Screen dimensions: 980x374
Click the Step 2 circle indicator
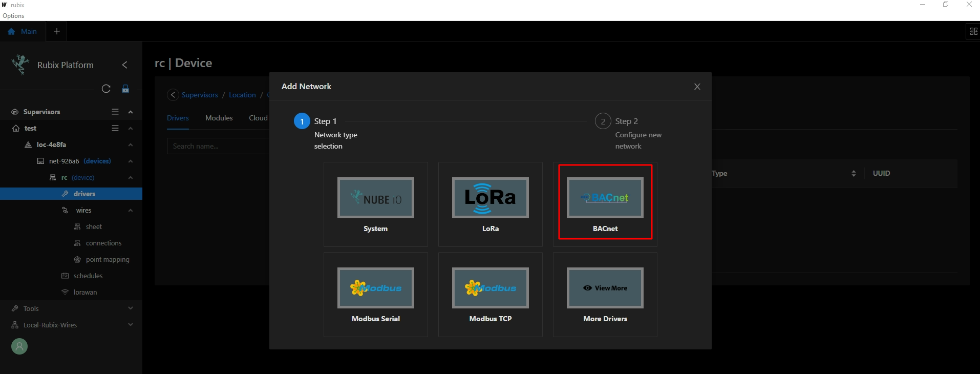pyautogui.click(x=603, y=121)
